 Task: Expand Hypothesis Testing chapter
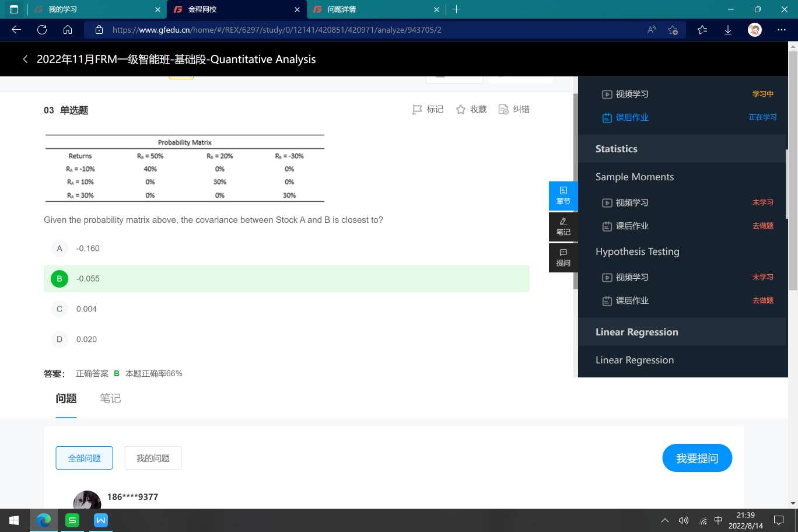point(637,251)
